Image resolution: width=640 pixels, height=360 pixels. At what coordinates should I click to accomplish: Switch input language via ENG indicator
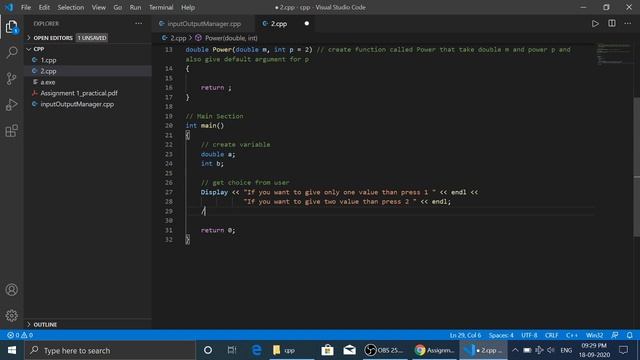566,350
